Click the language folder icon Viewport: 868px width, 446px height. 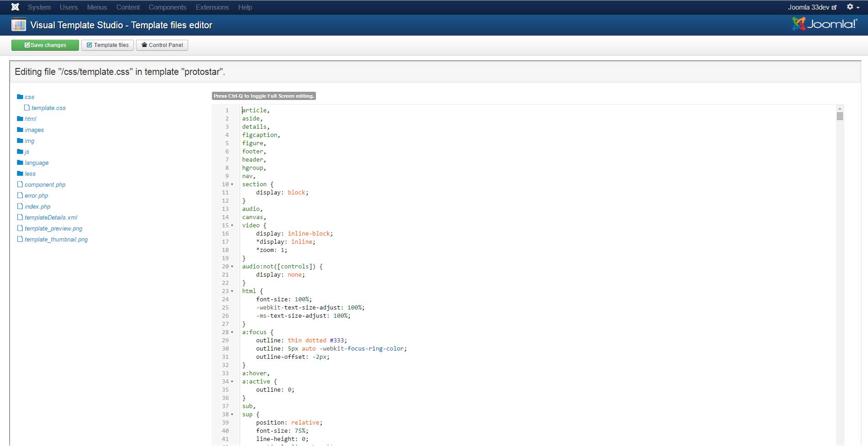(x=20, y=163)
